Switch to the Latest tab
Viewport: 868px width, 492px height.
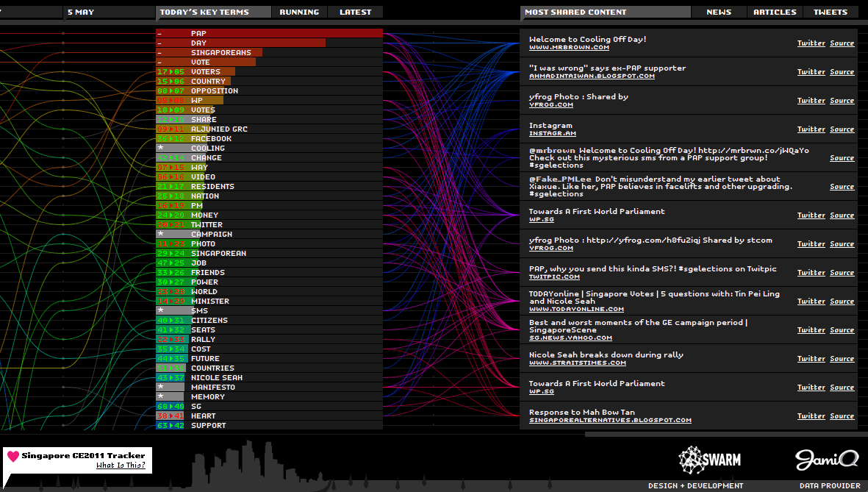tap(356, 12)
